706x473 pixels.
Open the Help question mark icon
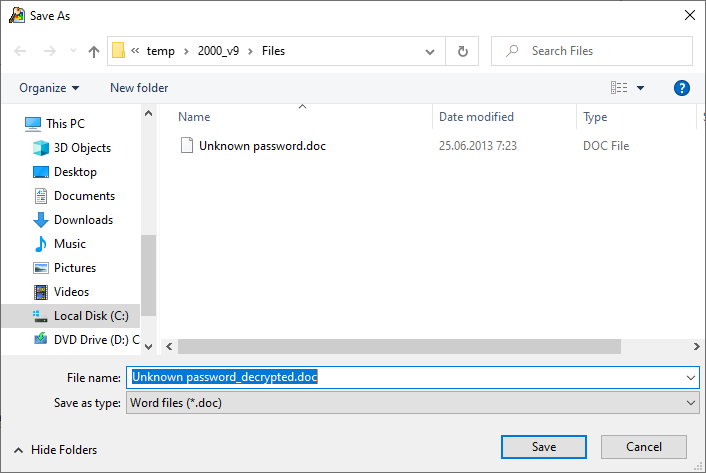(682, 88)
